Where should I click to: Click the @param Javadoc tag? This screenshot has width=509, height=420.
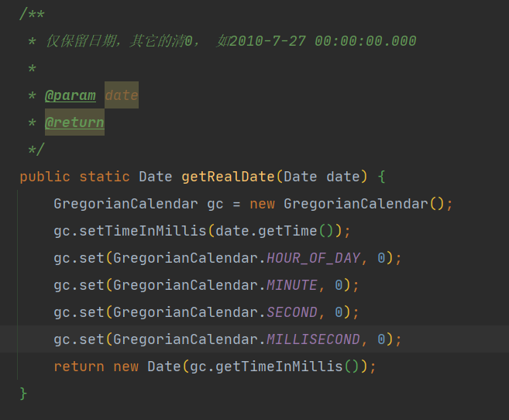pyautogui.click(x=71, y=95)
